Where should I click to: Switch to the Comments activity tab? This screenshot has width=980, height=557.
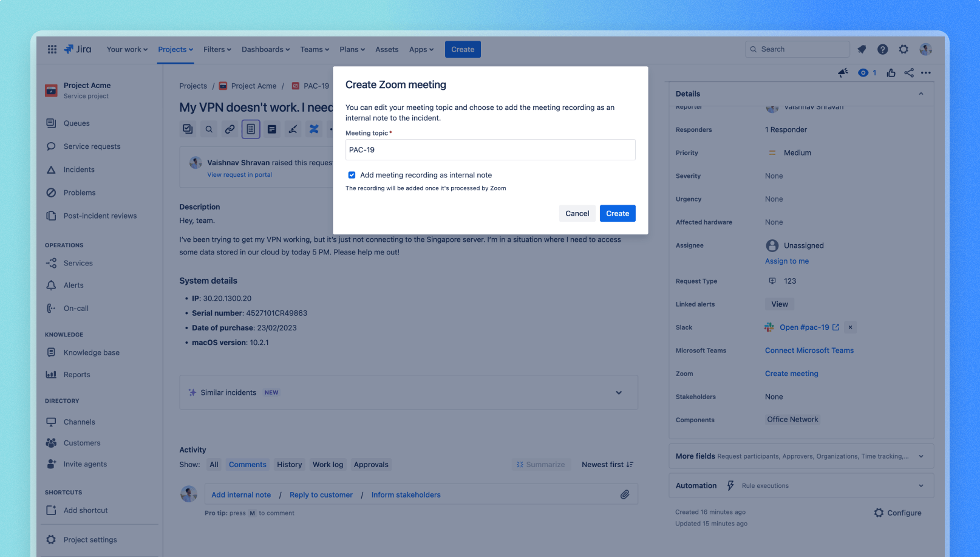248,465
